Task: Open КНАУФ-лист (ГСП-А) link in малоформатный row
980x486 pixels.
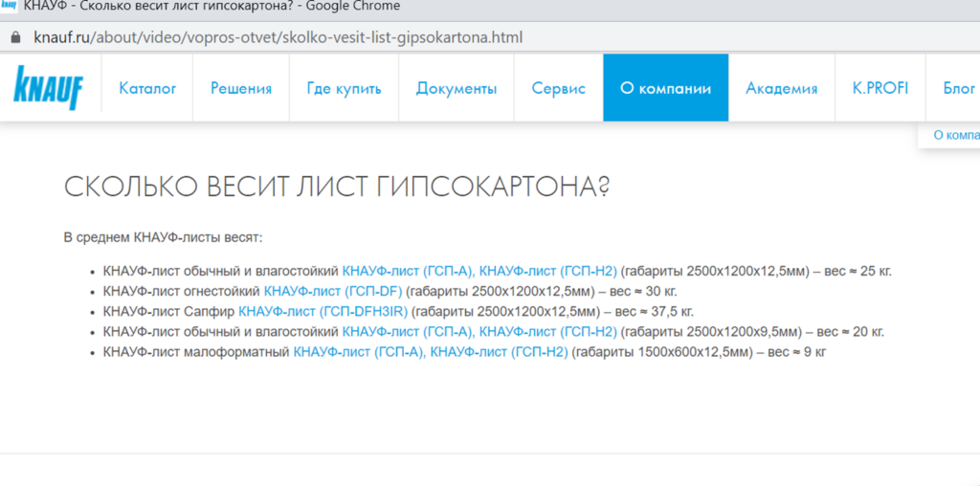Action: [x=360, y=352]
